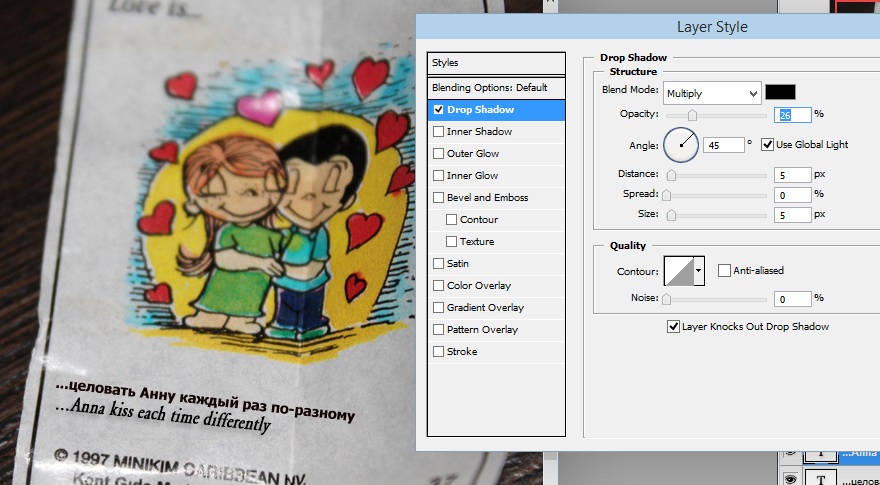This screenshot has width=880, height=485.
Task: Check the Anti-aliased option
Action: point(724,271)
